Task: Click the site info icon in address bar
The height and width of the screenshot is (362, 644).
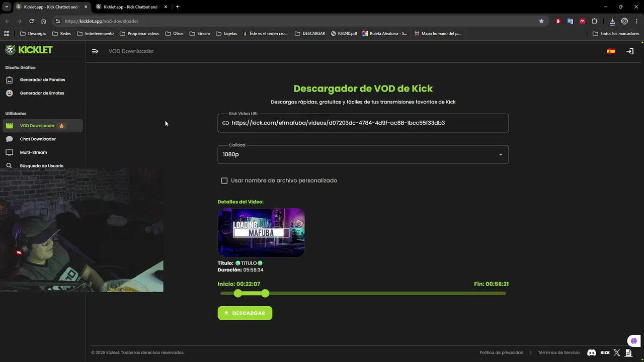Action: click(58, 21)
